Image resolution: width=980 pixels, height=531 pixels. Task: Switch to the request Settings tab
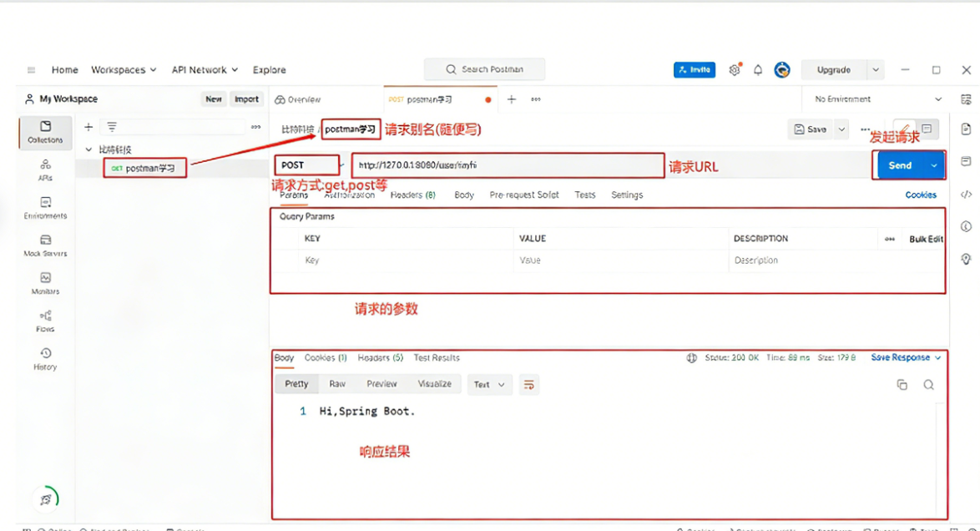click(x=627, y=195)
